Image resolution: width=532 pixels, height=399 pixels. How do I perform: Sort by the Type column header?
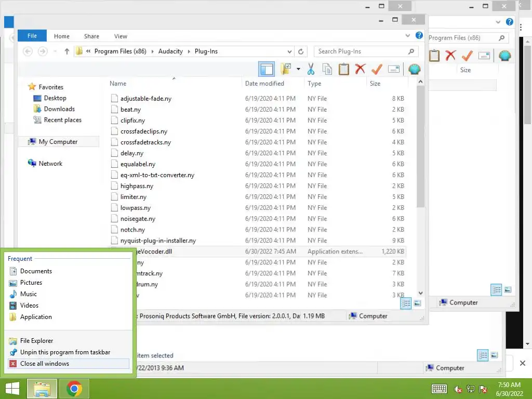[314, 84]
